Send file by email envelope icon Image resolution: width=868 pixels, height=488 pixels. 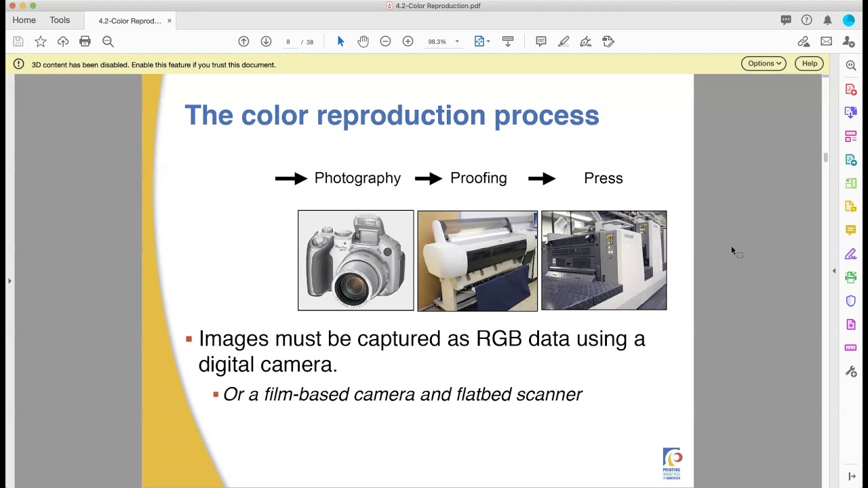point(826,41)
